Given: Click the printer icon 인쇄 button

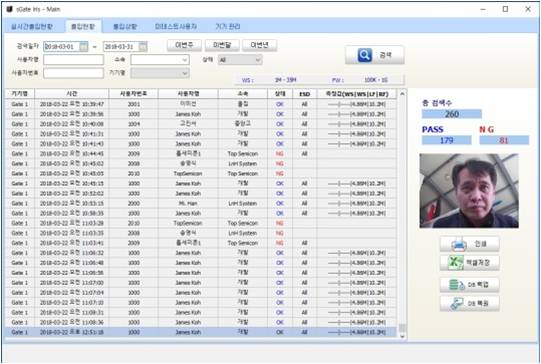Looking at the screenshot, I should tap(469, 244).
